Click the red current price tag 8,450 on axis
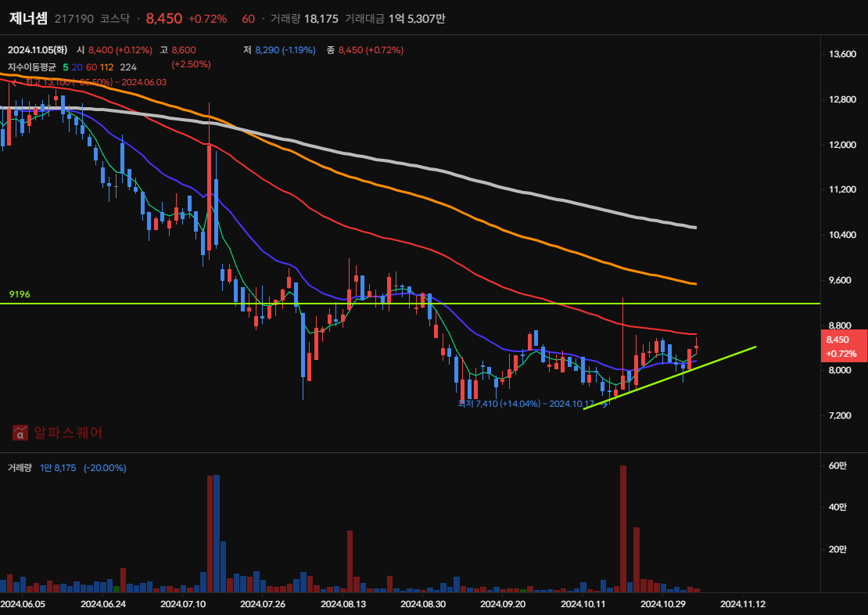Image resolution: width=868 pixels, height=615 pixels. pyautogui.click(x=844, y=347)
